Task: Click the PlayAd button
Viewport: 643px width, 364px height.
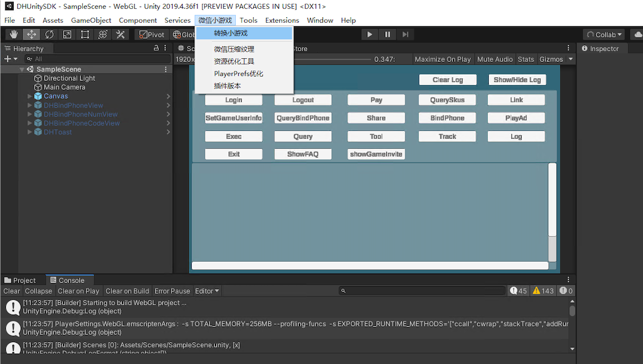Action: (x=516, y=118)
